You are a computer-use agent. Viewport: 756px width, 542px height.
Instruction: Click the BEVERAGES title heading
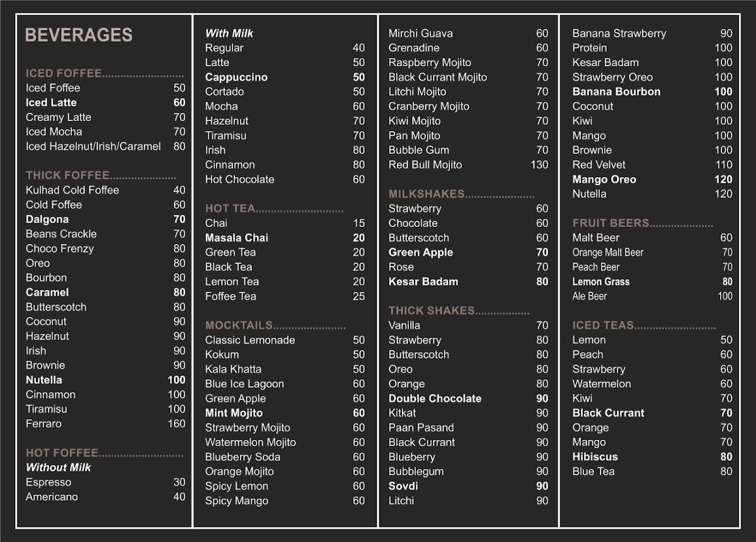click(x=79, y=35)
